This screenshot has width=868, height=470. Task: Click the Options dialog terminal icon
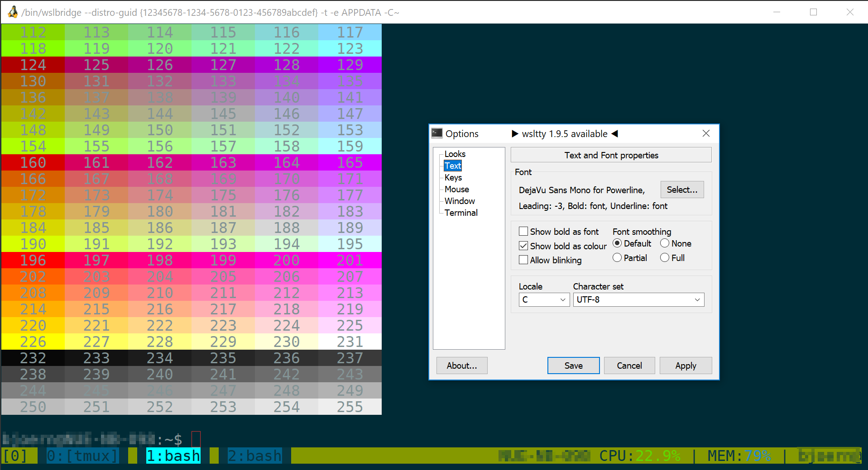(x=437, y=133)
